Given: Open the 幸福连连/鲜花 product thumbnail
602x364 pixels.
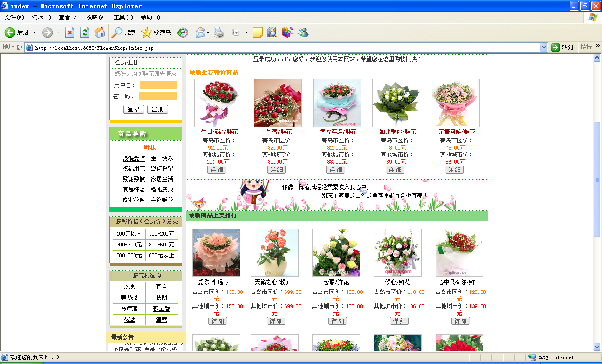Looking at the screenshot, I should point(337,103).
